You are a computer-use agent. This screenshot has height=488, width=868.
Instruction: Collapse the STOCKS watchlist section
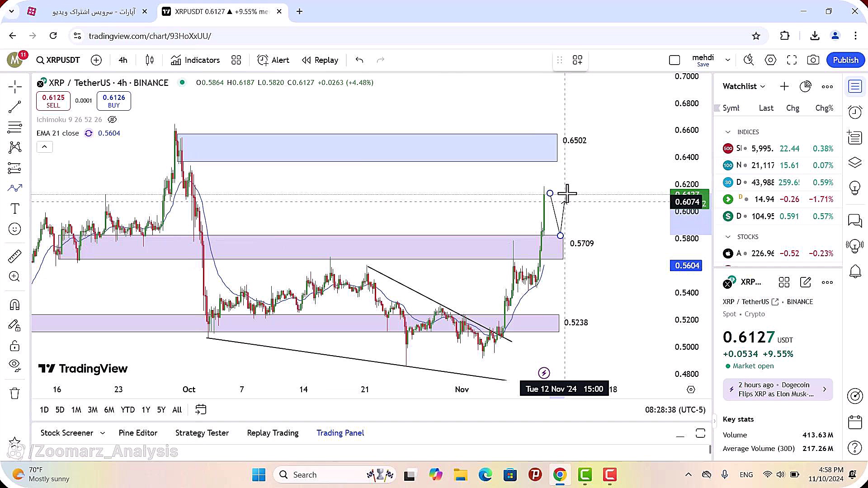coord(728,237)
